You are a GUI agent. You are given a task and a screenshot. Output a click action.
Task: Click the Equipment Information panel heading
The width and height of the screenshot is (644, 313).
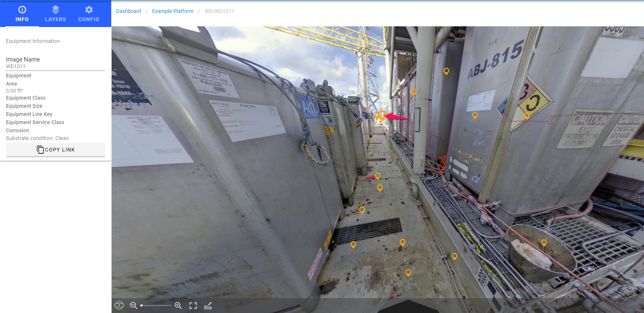point(33,41)
